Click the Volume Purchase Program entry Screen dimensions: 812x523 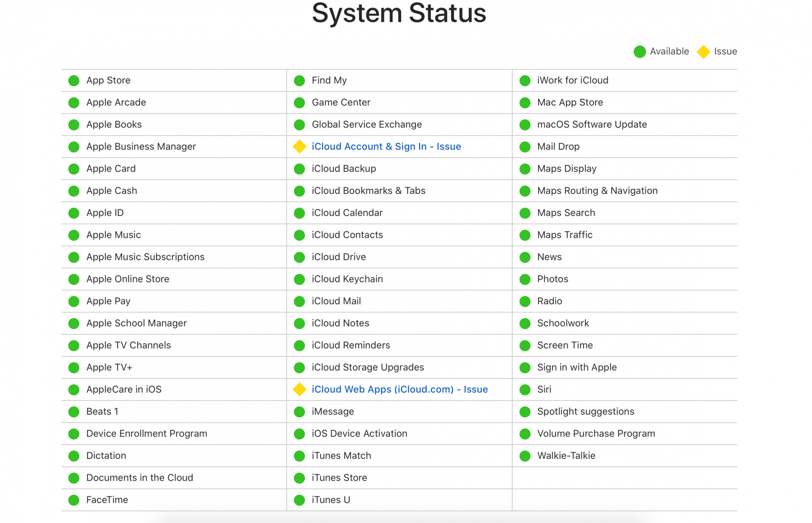point(596,433)
